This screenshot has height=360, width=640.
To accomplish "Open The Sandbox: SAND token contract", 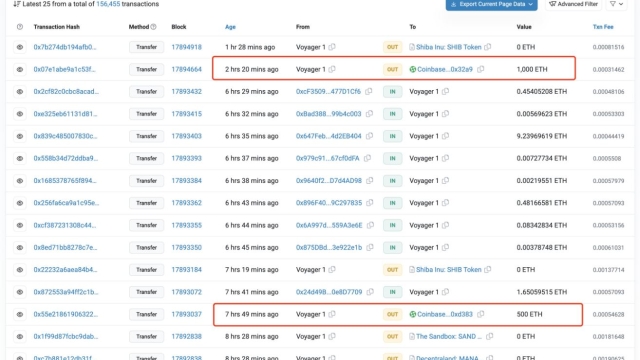I will point(449,336).
